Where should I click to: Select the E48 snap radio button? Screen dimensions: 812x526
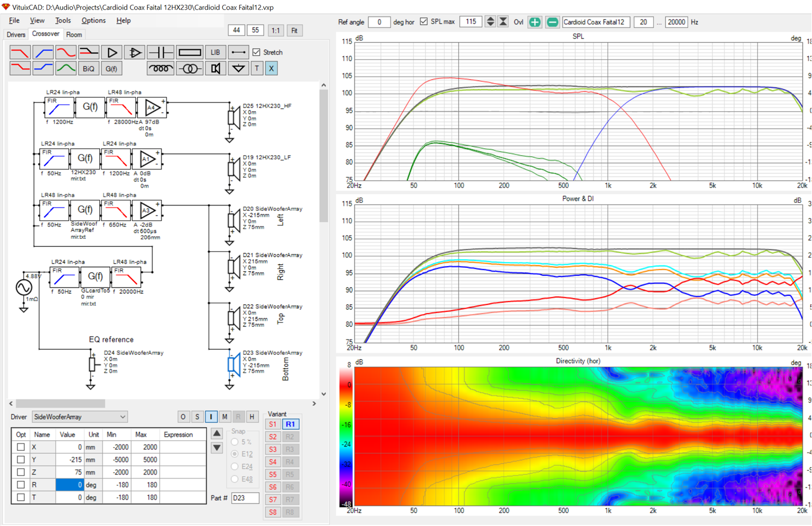235,479
